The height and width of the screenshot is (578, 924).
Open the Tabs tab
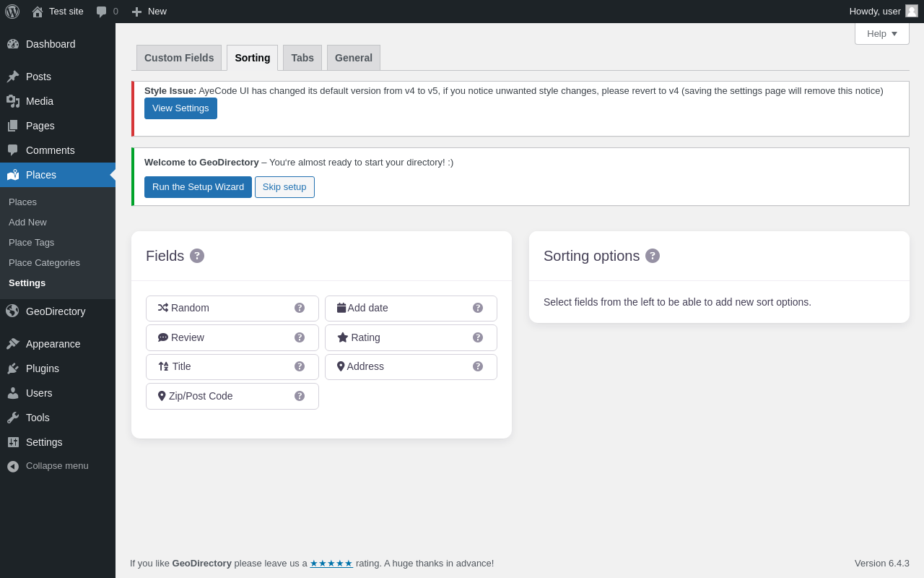tap(302, 58)
